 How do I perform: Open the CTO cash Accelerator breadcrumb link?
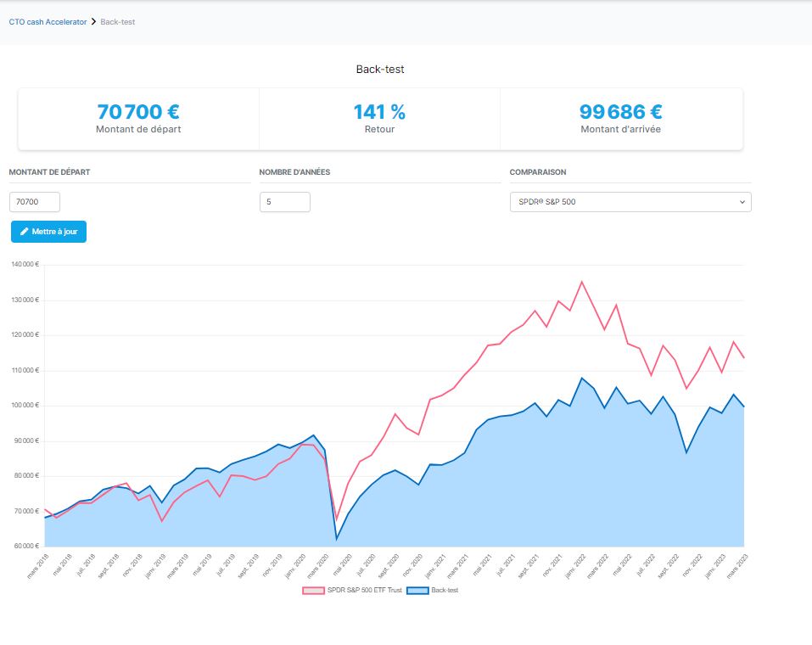pyautogui.click(x=48, y=22)
